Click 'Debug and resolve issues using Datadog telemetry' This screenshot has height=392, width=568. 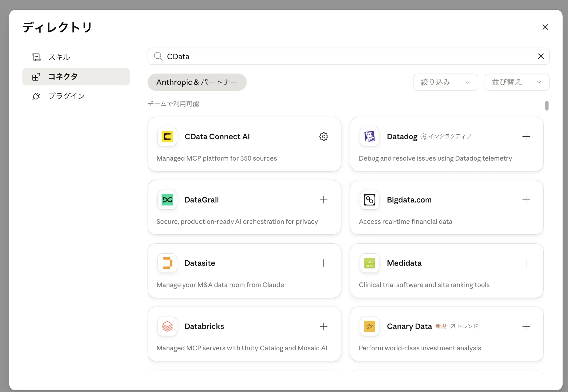pos(435,158)
